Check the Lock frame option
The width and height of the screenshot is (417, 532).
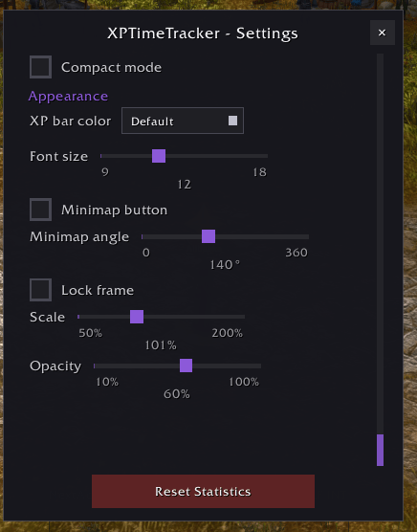(41, 290)
